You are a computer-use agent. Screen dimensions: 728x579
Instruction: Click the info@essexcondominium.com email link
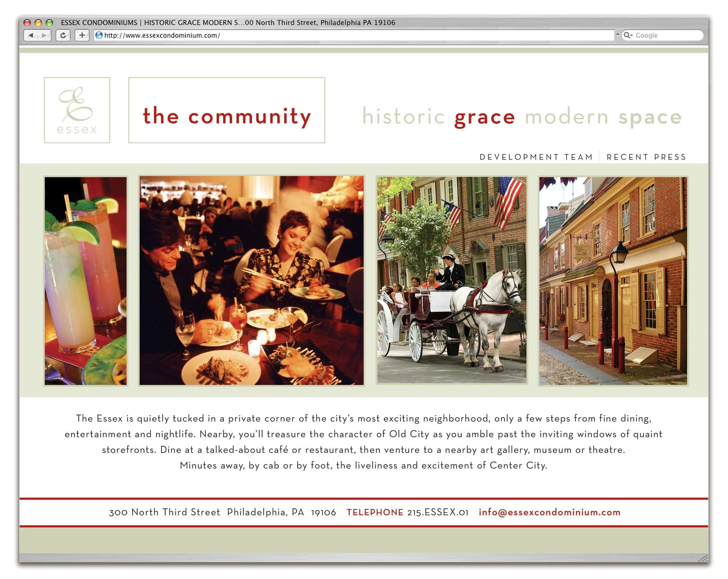coord(549,512)
